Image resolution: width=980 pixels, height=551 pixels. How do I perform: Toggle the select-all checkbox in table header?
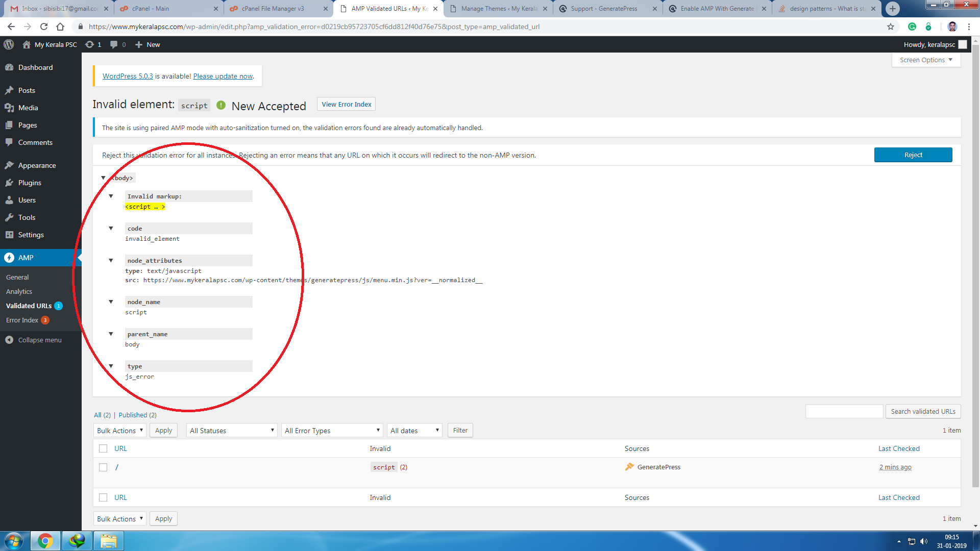[103, 448]
